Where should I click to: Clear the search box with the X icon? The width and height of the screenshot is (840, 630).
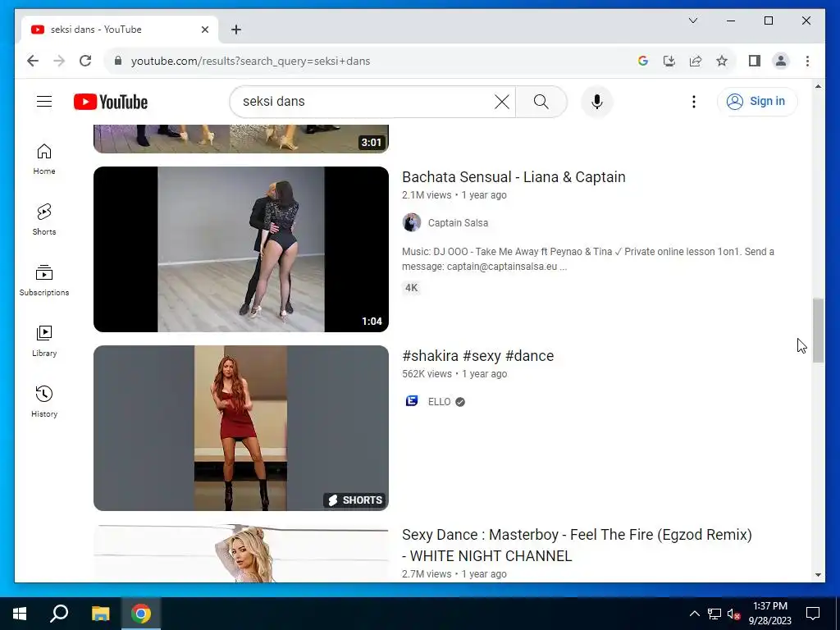pyautogui.click(x=501, y=102)
